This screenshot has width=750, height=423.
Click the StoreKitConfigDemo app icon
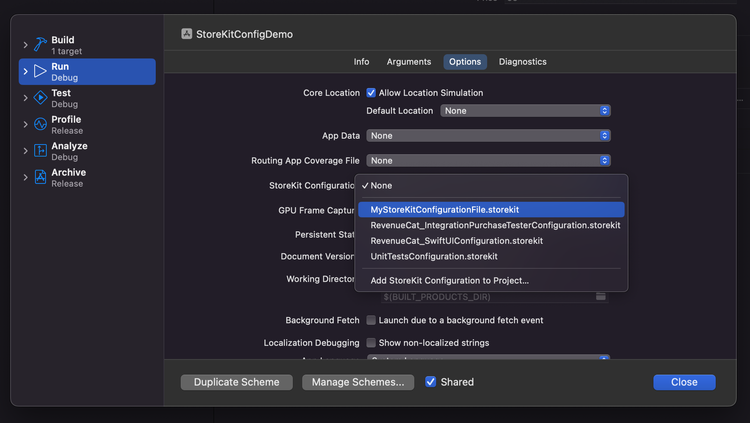[x=187, y=34]
